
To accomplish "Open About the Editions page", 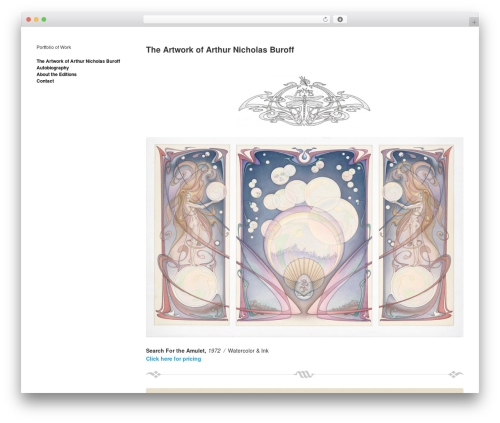I will [x=57, y=74].
